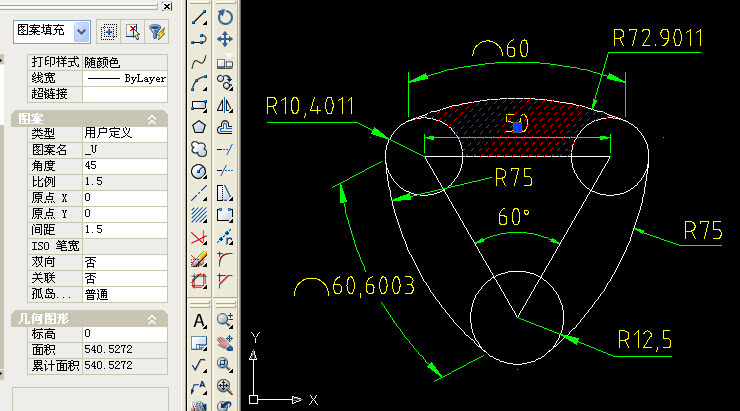Edit the 角度 value 45

click(x=125, y=166)
